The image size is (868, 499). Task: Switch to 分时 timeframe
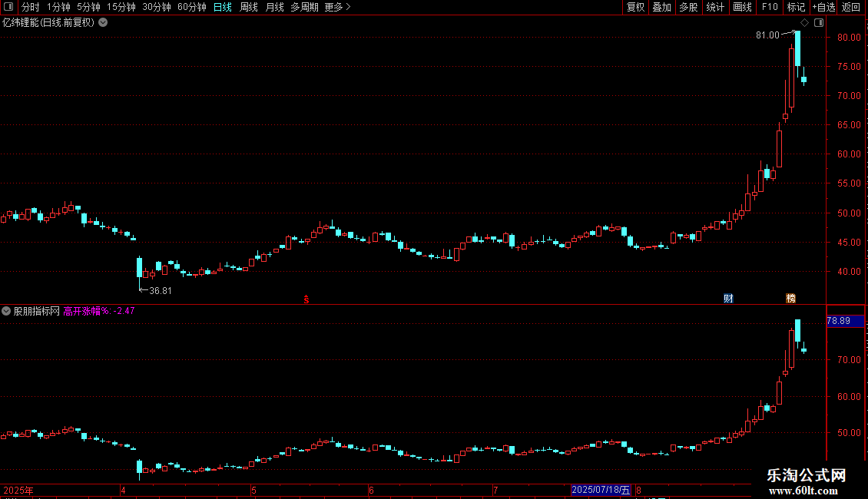(31, 7)
